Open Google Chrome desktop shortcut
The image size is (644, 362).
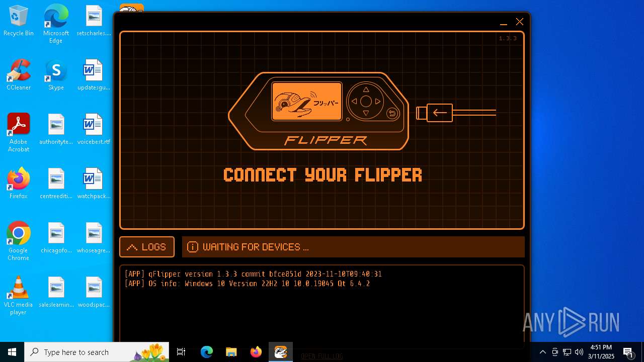(x=19, y=242)
